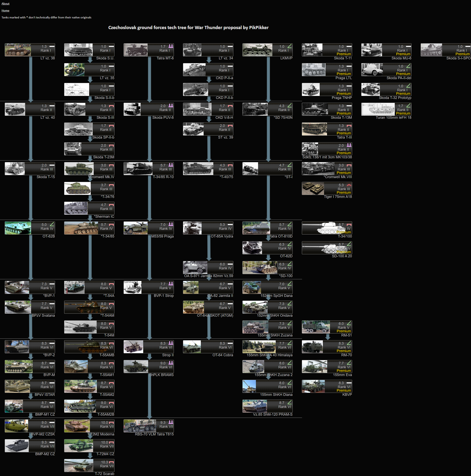The width and height of the screenshot is (471, 476).
Task: Open the Tatra MT-6 vehicle card
Action: [x=149, y=50]
